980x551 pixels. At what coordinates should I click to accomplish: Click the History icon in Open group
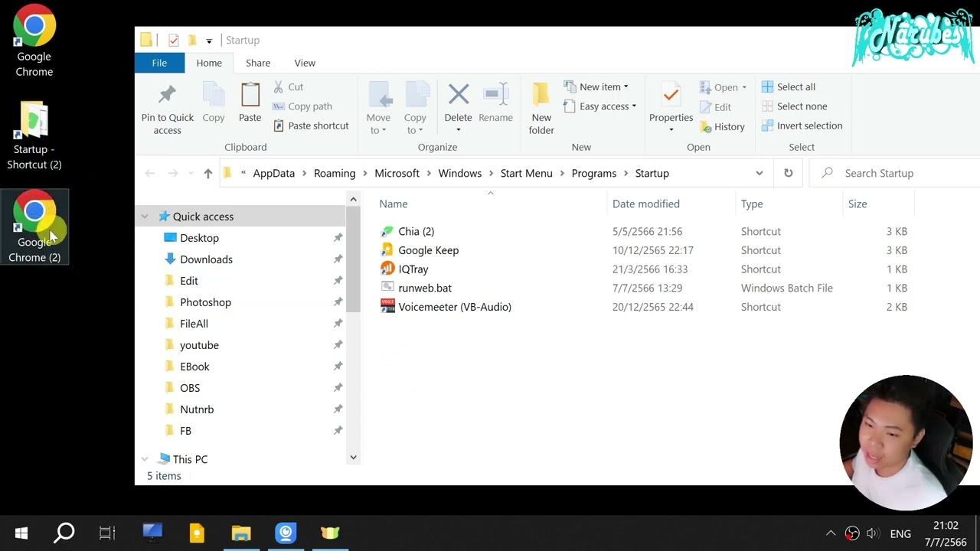[x=706, y=127]
